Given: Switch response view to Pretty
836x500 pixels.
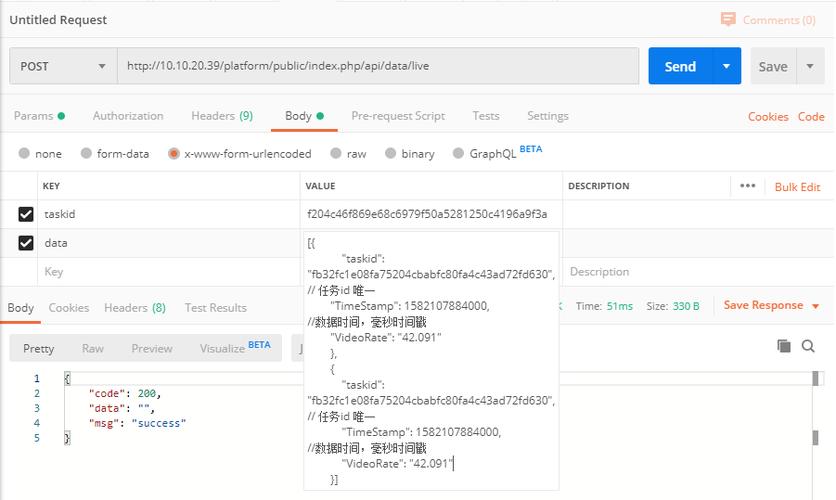Looking at the screenshot, I should (x=38, y=348).
